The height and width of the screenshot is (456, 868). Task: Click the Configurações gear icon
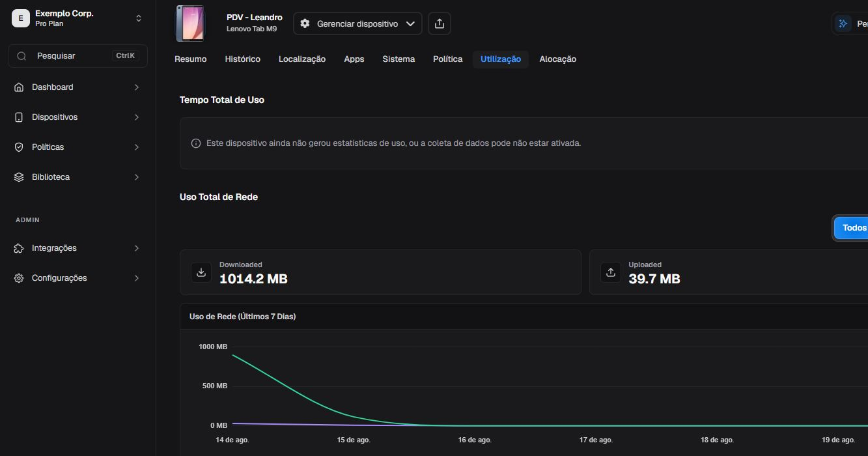point(19,278)
